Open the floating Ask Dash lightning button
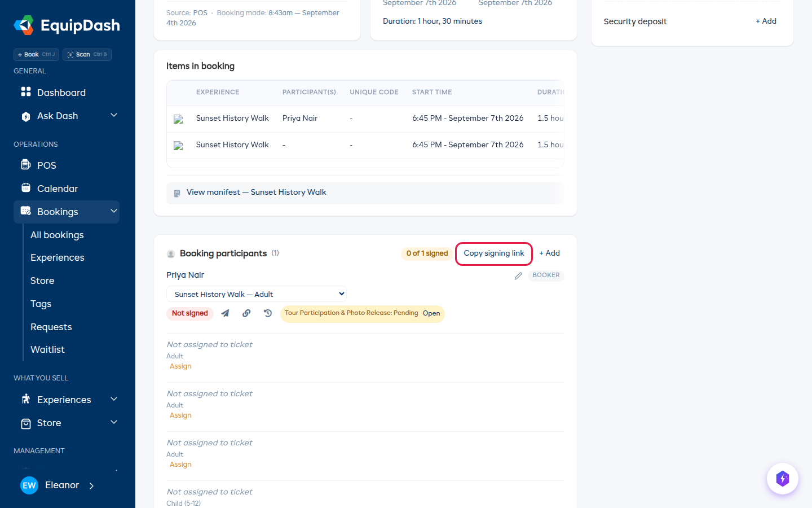This screenshot has height=508, width=812. point(783,479)
